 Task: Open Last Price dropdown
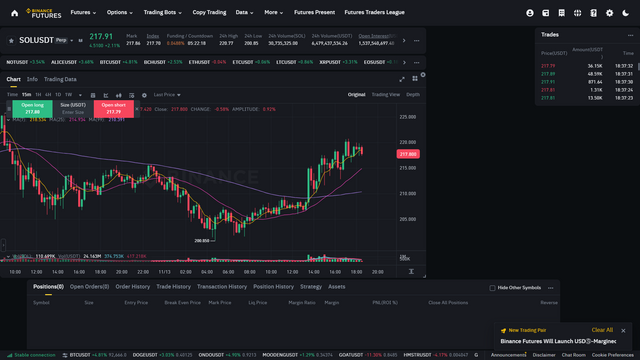coord(167,95)
